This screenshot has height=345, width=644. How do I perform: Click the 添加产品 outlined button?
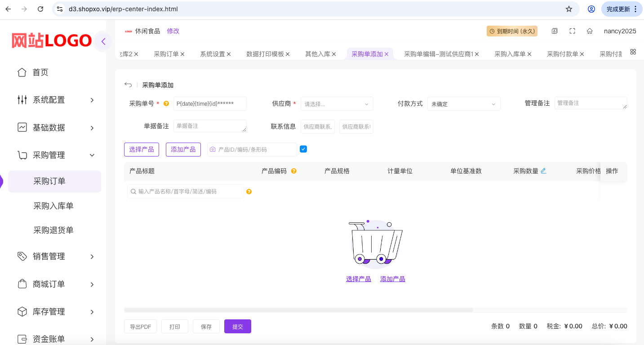[x=183, y=149]
